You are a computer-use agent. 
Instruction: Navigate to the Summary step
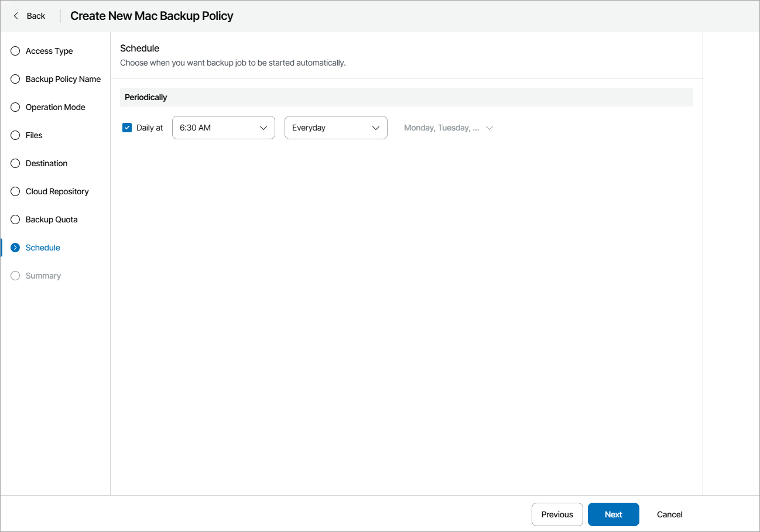click(43, 276)
